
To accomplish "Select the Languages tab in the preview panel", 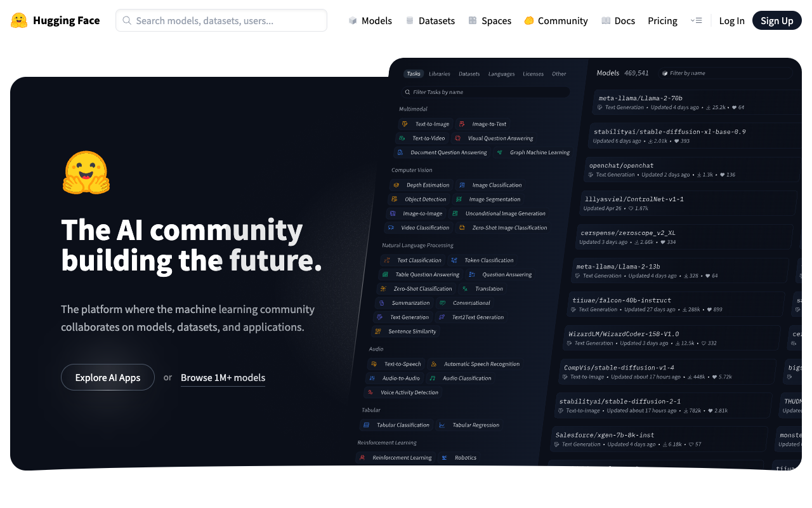I will point(501,74).
